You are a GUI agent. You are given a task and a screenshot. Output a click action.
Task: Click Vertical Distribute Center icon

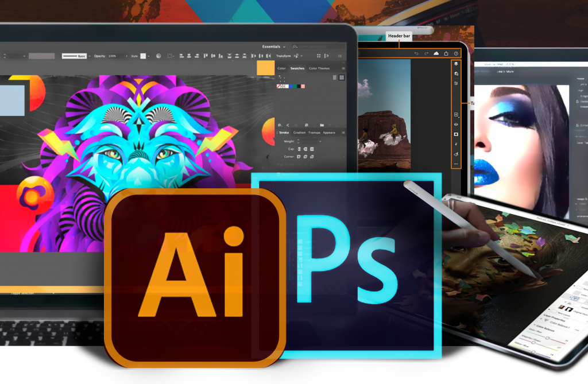point(237,56)
